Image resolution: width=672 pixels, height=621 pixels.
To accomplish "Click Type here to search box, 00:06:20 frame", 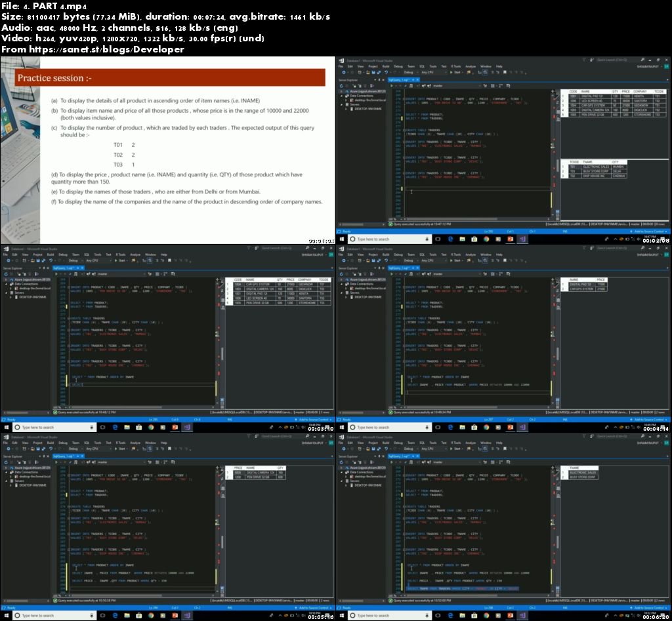I will (390, 616).
